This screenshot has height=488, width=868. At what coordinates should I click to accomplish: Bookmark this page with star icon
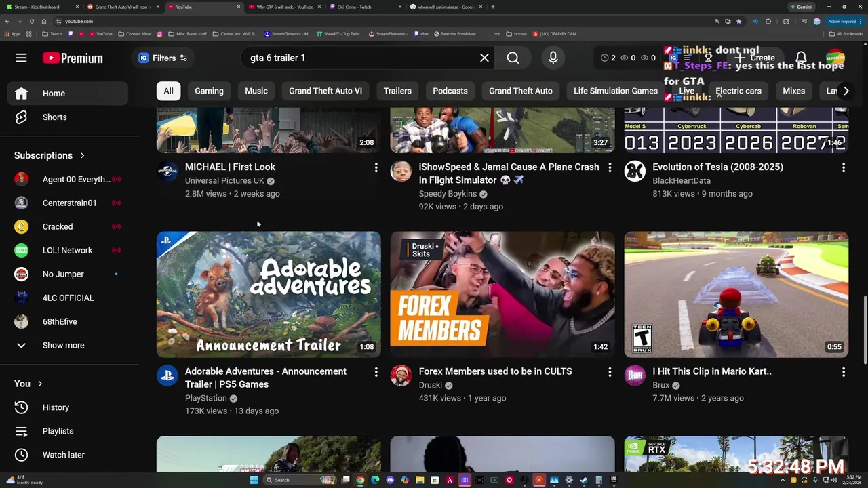[x=739, y=21]
